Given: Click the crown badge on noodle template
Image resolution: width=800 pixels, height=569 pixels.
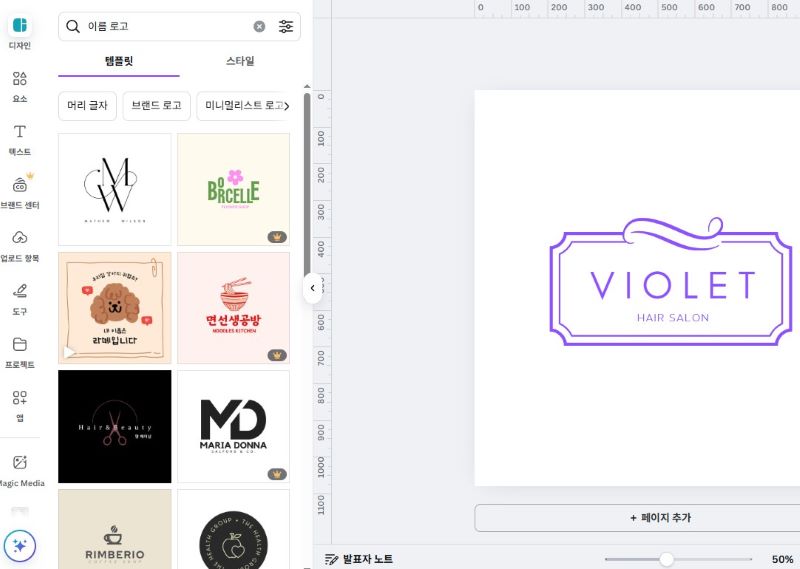Looking at the screenshot, I should coord(277,355).
